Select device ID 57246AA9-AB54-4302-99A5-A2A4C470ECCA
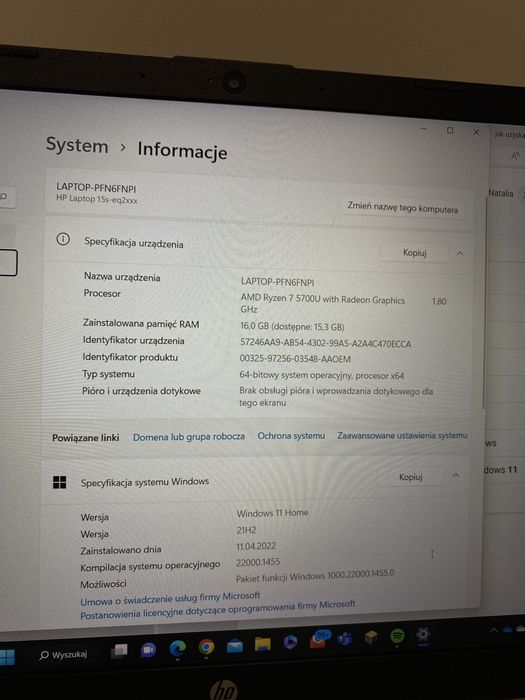This screenshot has height=700, width=525. (325, 344)
